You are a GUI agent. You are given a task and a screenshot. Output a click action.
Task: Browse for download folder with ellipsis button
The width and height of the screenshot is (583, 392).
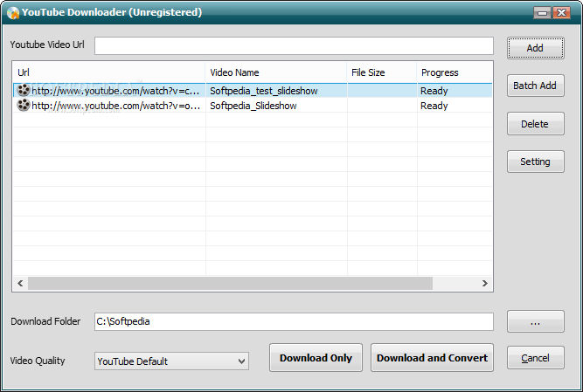click(536, 321)
